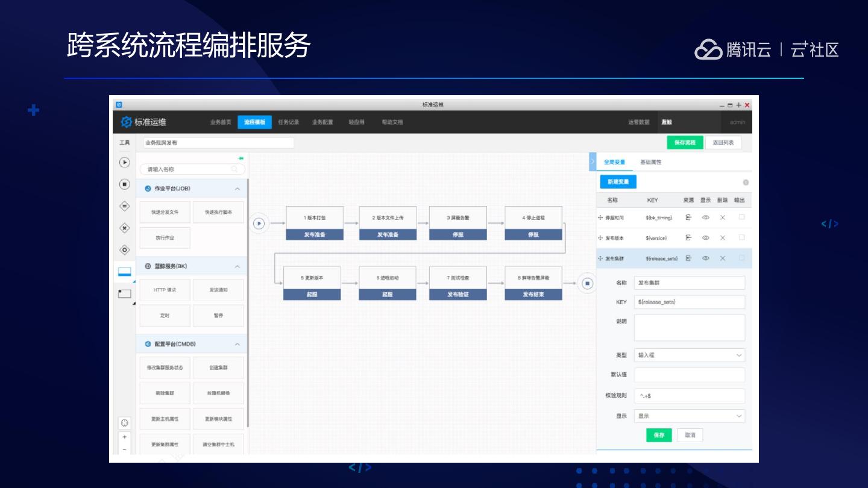Check the output box for 发布集群
This screenshot has width=868, height=488.
pos(741,258)
